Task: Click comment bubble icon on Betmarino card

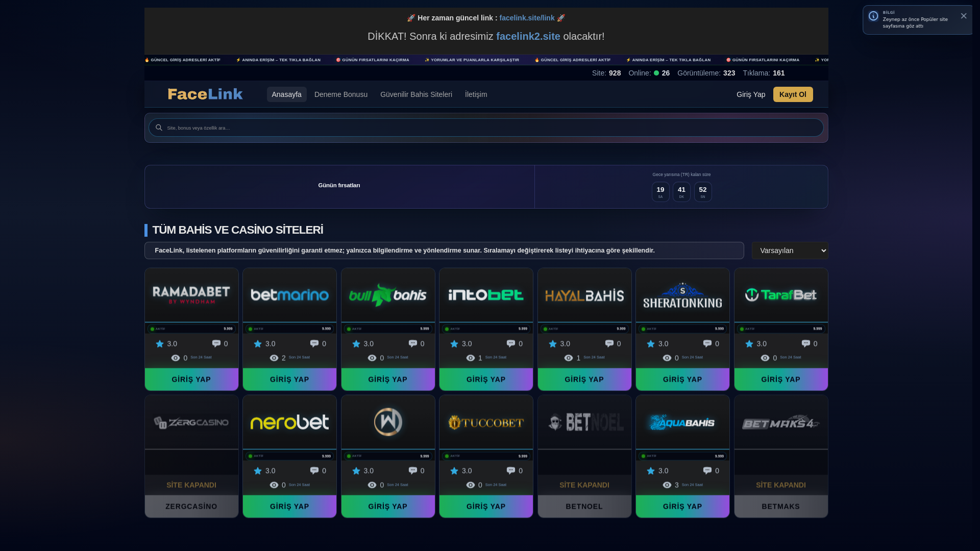Action: [x=314, y=343]
